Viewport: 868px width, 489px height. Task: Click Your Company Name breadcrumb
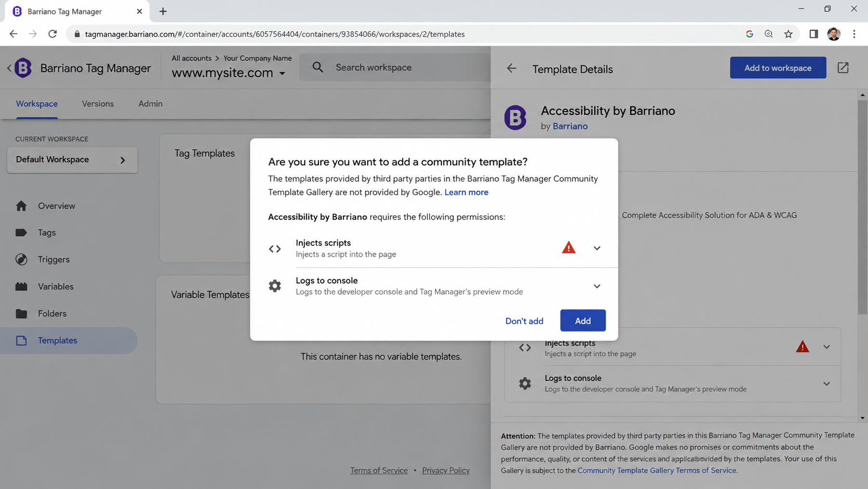pyautogui.click(x=257, y=58)
